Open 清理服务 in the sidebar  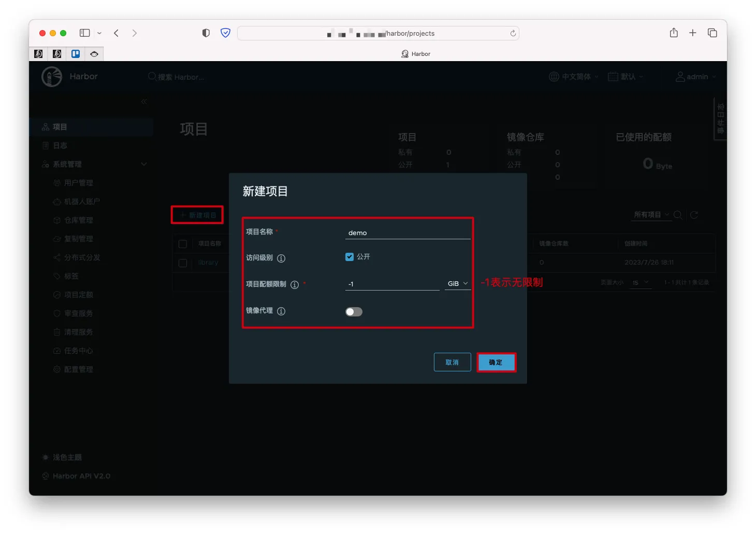pos(79,332)
